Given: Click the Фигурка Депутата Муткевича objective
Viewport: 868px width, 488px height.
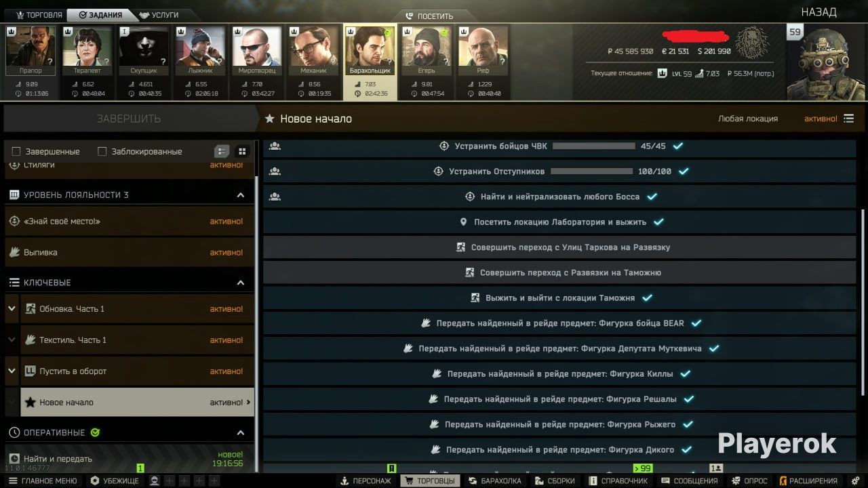Looking at the screenshot, I should tap(559, 348).
